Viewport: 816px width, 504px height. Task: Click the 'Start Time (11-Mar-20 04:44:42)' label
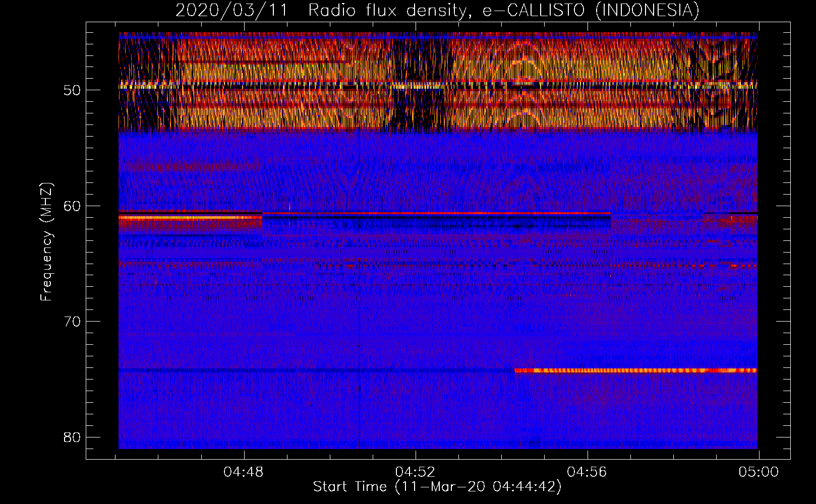point(437,487)
